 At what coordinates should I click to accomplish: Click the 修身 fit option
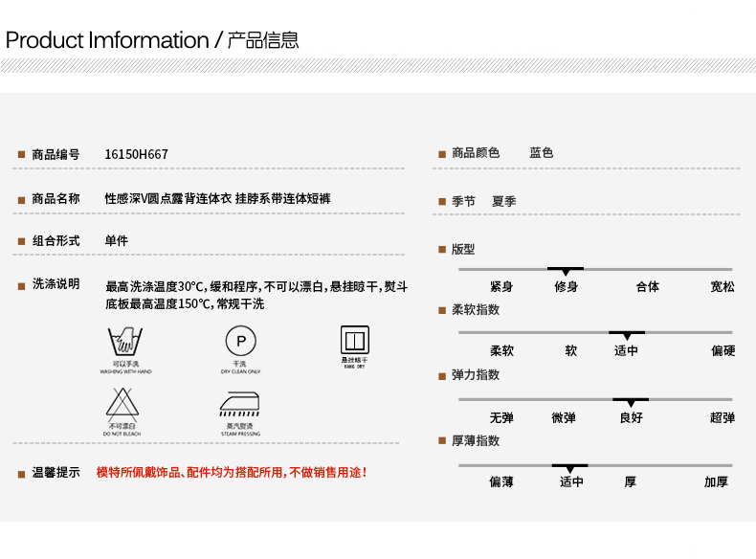(x=566, y=286)
